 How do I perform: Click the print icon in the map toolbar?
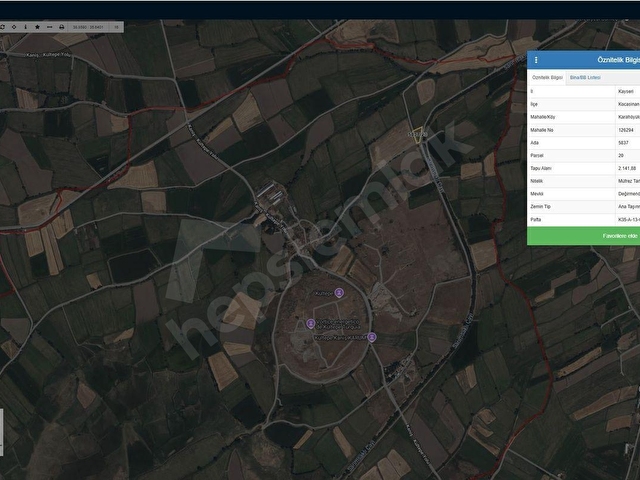(x=62, y=27)
